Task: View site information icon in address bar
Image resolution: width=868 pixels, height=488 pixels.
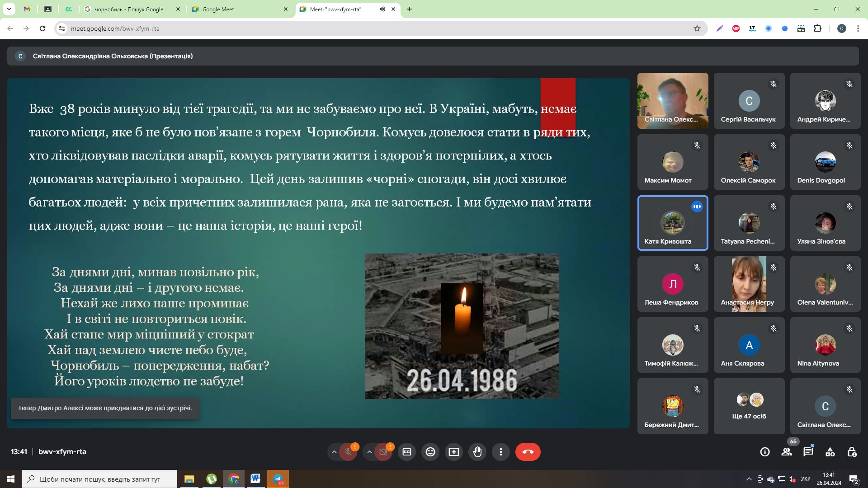Action: (62, 28)
